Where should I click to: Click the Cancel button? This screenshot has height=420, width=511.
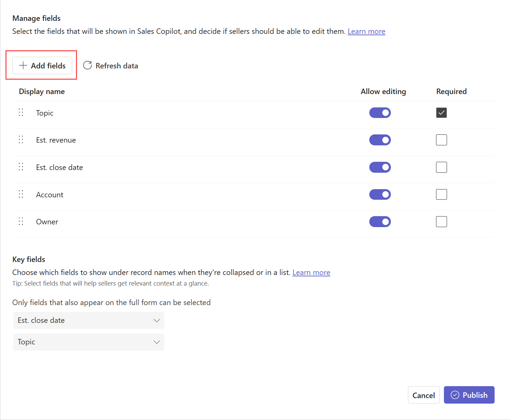tap(424, 395)
